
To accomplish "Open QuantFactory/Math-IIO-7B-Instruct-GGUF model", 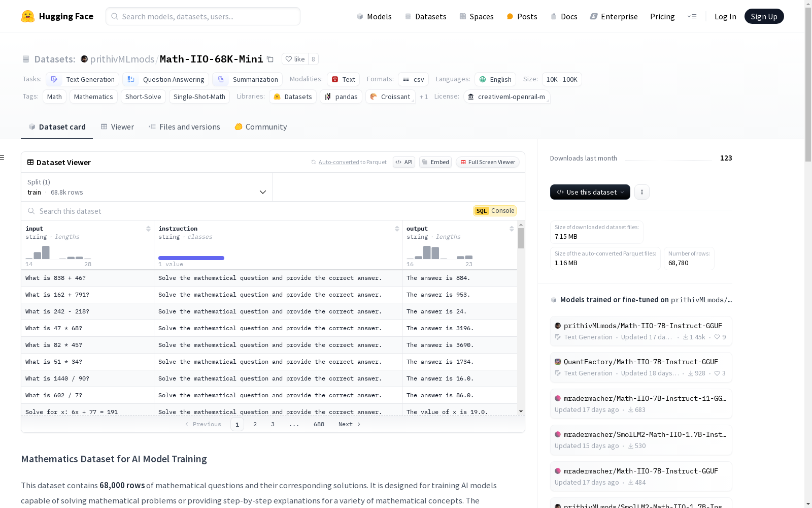I will click(641, 367).
